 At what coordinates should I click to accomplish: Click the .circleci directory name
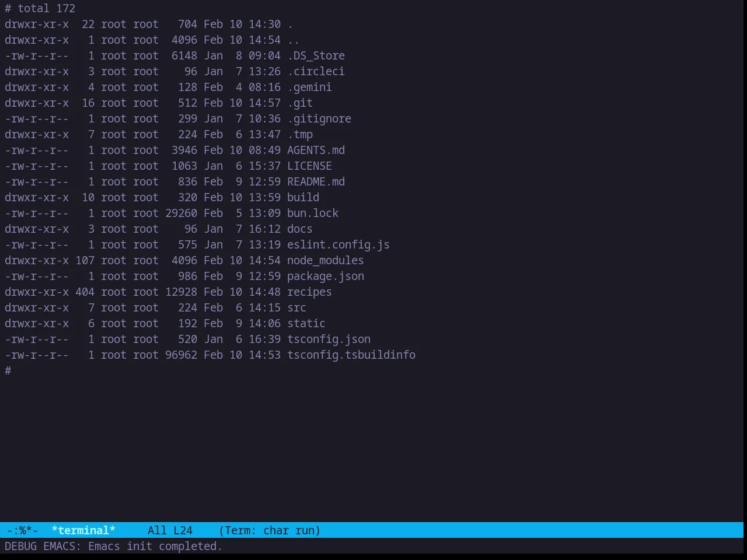[x=316, y=71]
